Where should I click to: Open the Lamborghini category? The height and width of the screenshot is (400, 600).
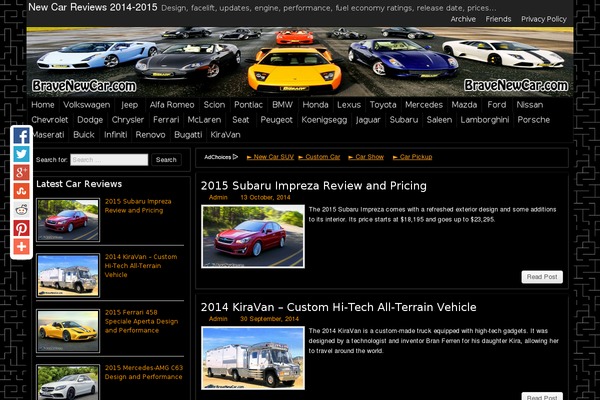[485, 120]
